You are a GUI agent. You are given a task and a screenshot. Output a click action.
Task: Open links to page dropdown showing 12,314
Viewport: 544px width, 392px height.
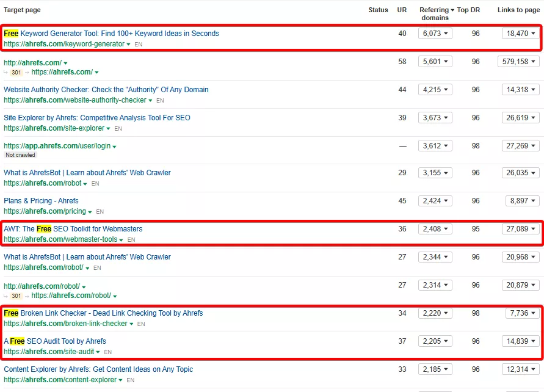(x=520, y=369)
